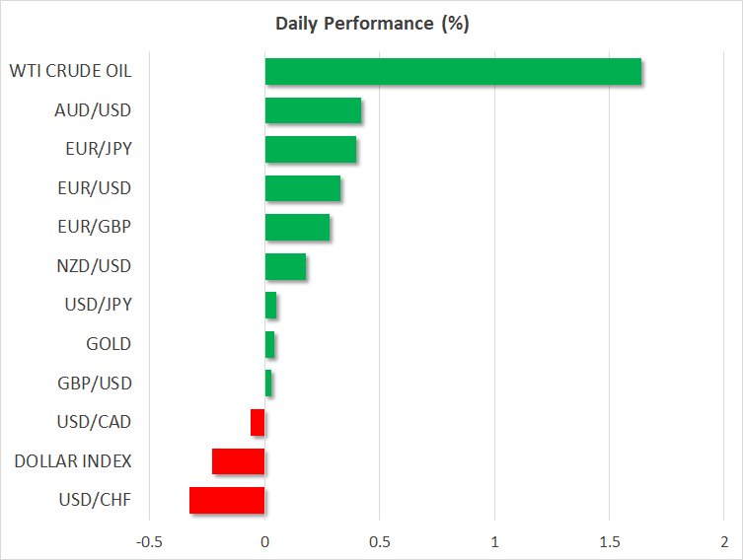
Task: Click the red USD/CHF bar
Action: [x=227, y=500]
